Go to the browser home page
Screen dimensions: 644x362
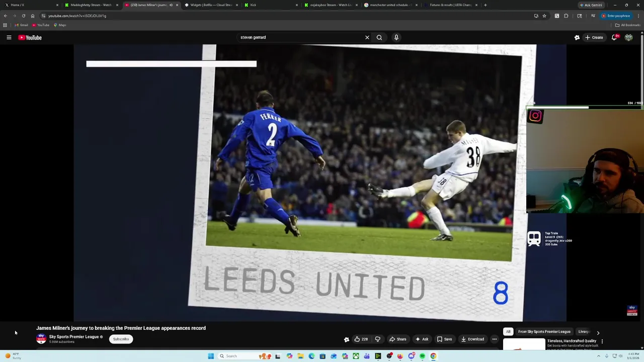pyautogui.click(x=33, y=16)
